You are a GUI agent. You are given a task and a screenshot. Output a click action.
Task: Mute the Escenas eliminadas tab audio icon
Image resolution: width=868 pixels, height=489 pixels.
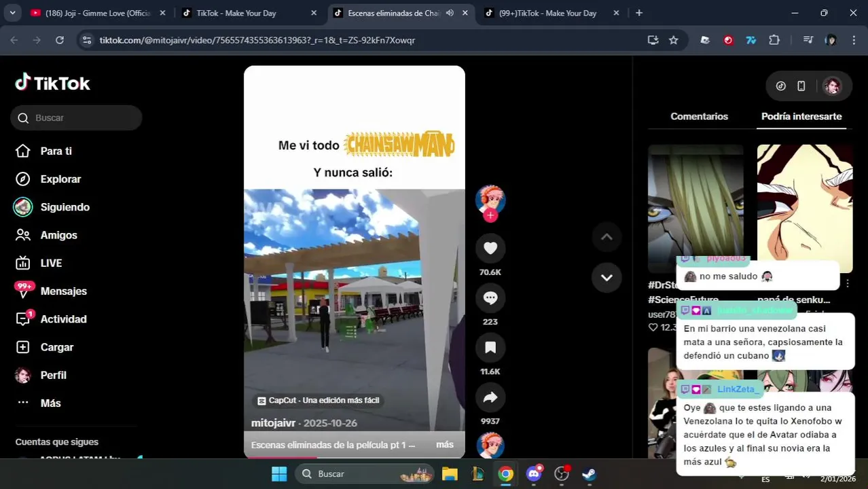coord(450,13)
